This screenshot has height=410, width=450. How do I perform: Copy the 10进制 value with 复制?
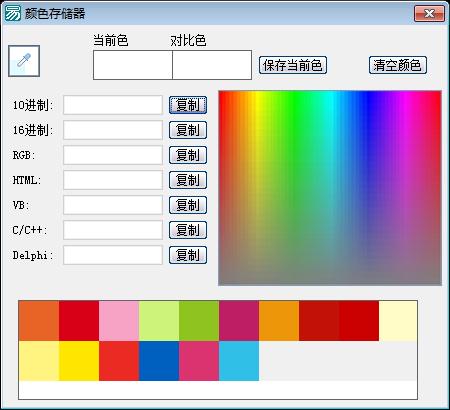pos(188,105)
